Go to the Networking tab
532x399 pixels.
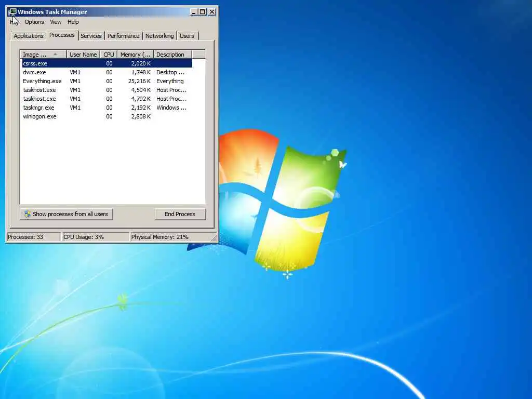point(159,36)
